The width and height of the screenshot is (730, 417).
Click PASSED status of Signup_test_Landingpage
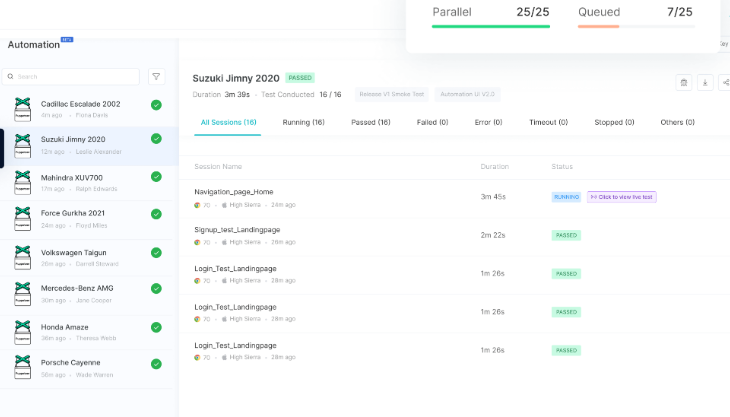(566, 235)
